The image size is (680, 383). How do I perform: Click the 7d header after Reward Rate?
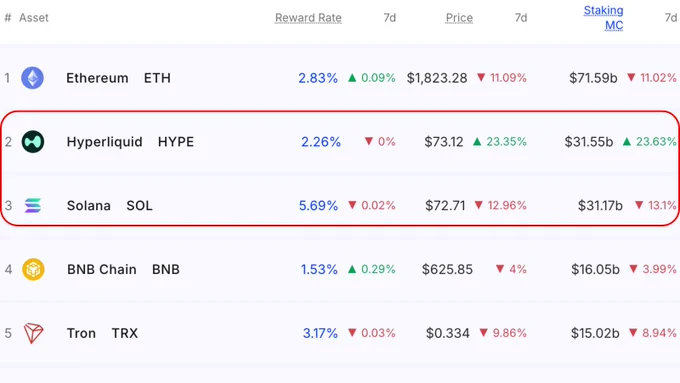(x=390, y=18)
